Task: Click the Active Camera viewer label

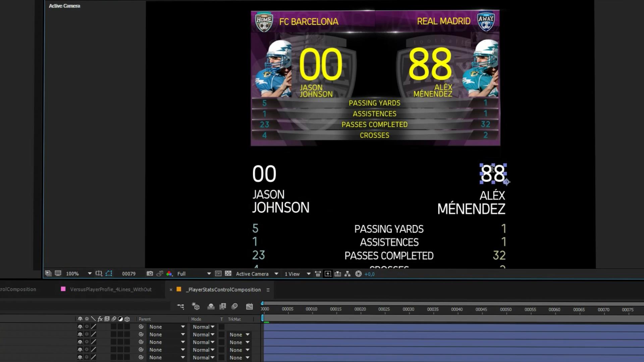Action: [x=64, y=6]
